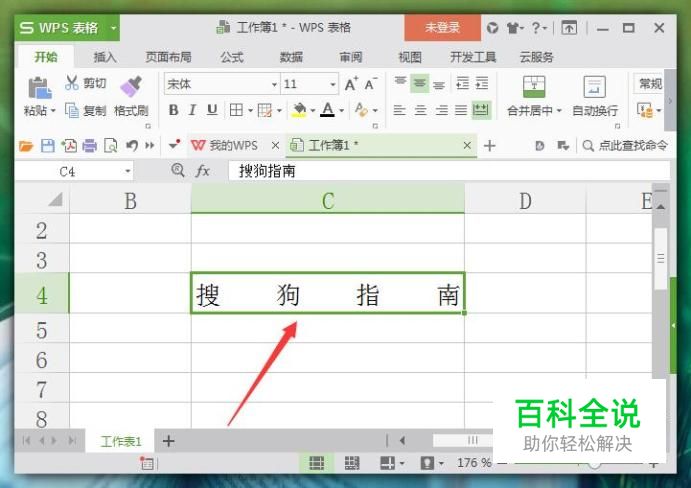This screenshot has width=691, height=488.
Task: Click the formula bar showing 搜狗指南
Action: [x=449, y=171]
